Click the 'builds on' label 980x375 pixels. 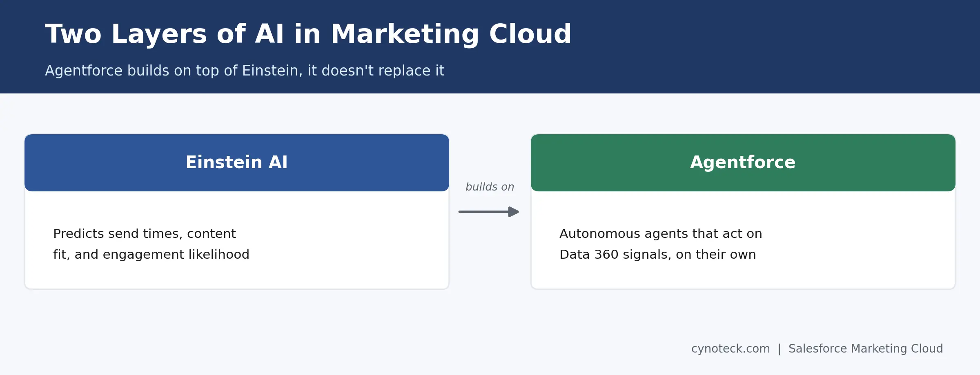[x=490, y=187]
